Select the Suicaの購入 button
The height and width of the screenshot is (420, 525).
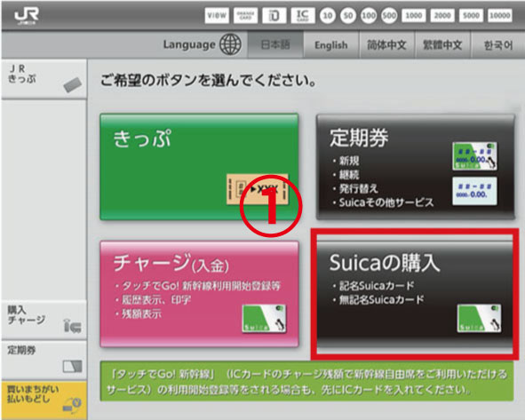(415, 294)
